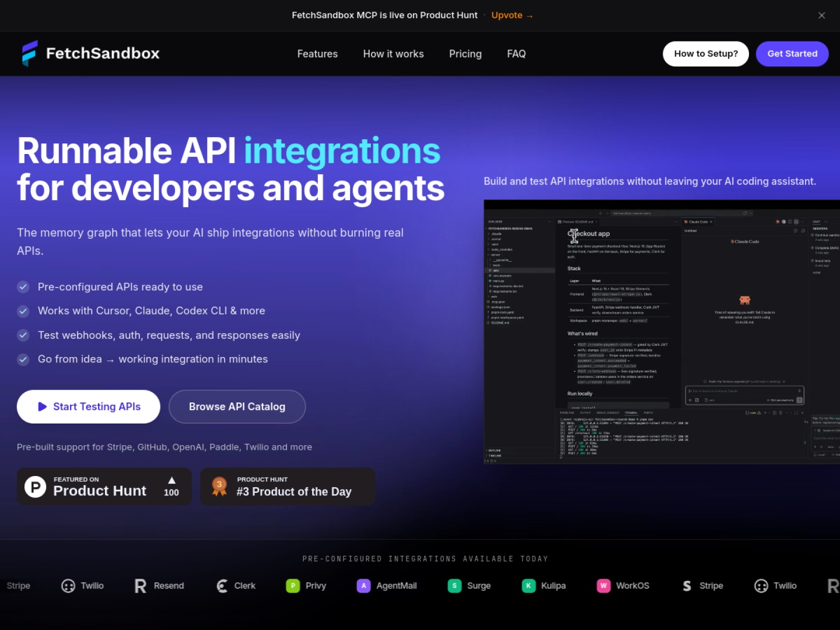Select the pink WorkOS icon

pyautogui.click(x=604, y=586)
